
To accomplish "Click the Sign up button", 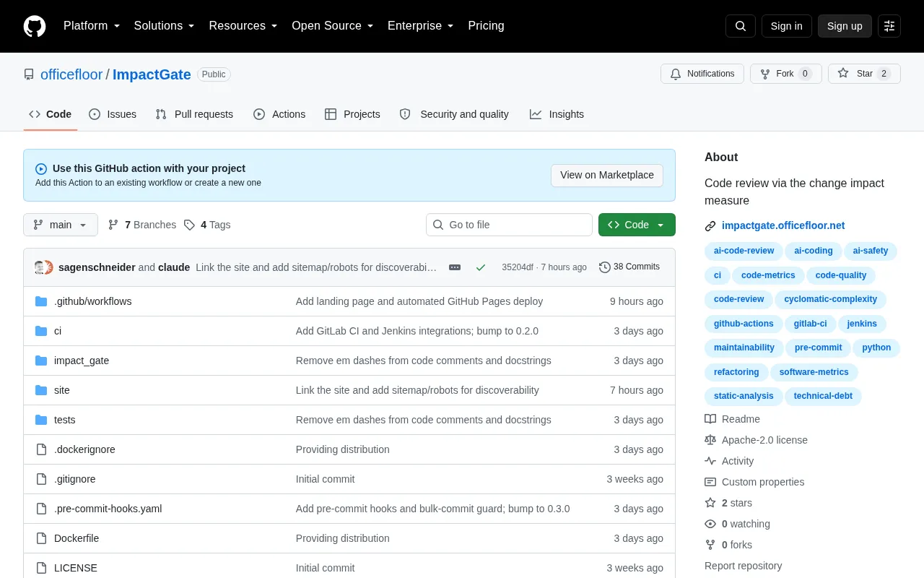I will (x=845, y=26).
